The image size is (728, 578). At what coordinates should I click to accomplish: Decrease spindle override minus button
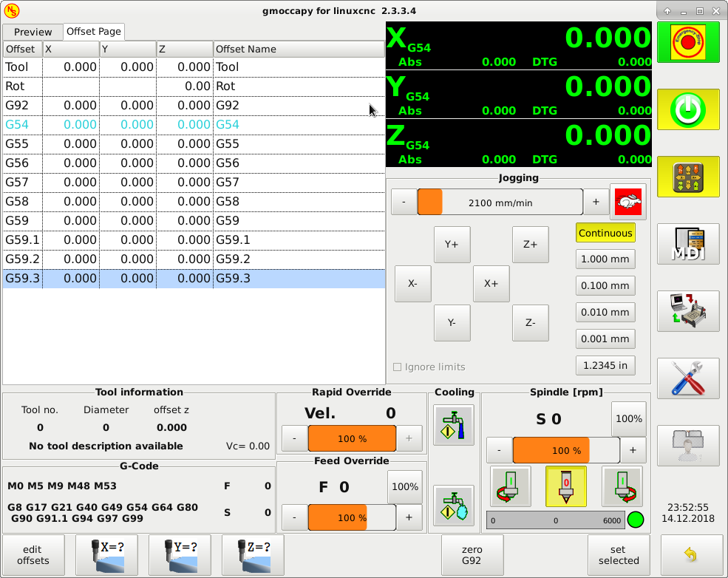(x=499, y=450)
